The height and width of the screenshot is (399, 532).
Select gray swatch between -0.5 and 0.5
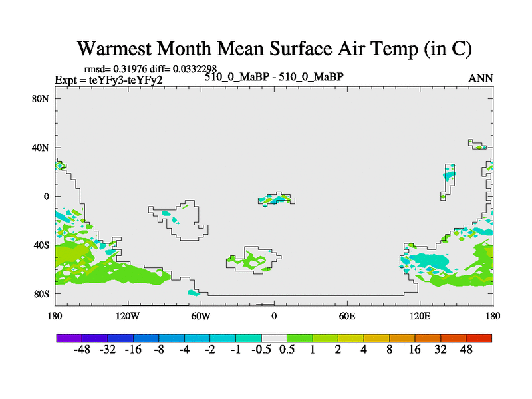tap(274, 338)
